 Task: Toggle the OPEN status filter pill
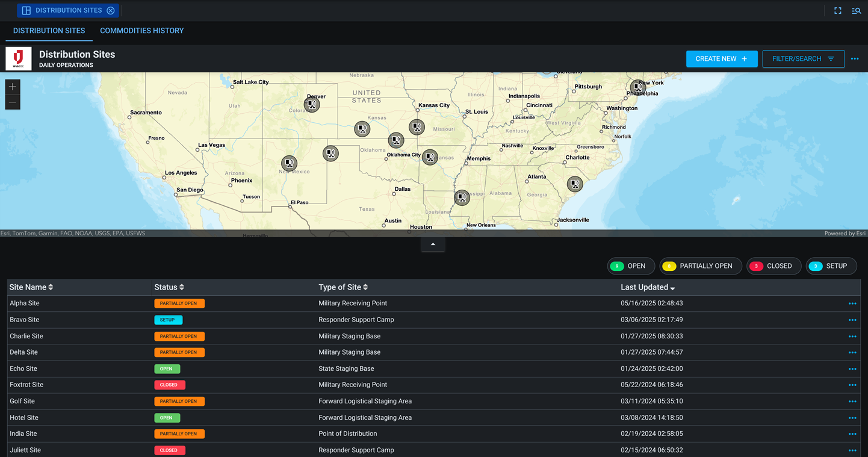pos(631,266)
